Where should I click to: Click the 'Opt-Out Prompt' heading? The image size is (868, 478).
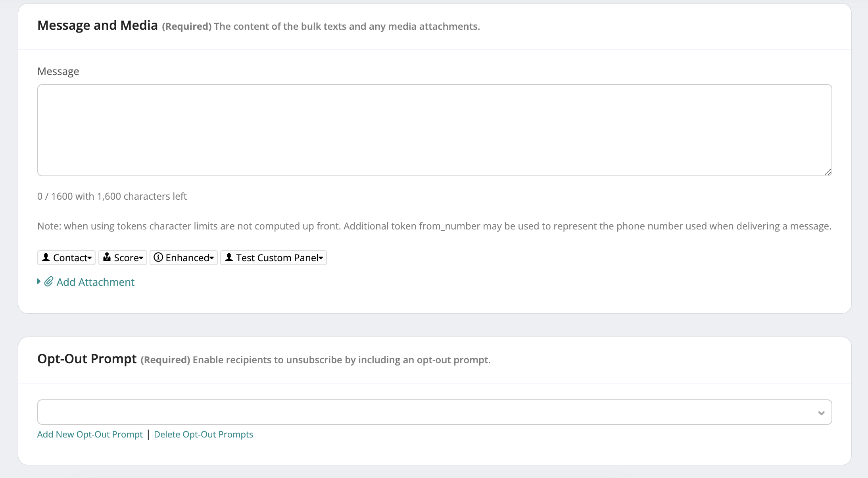[x=87, y=359]
